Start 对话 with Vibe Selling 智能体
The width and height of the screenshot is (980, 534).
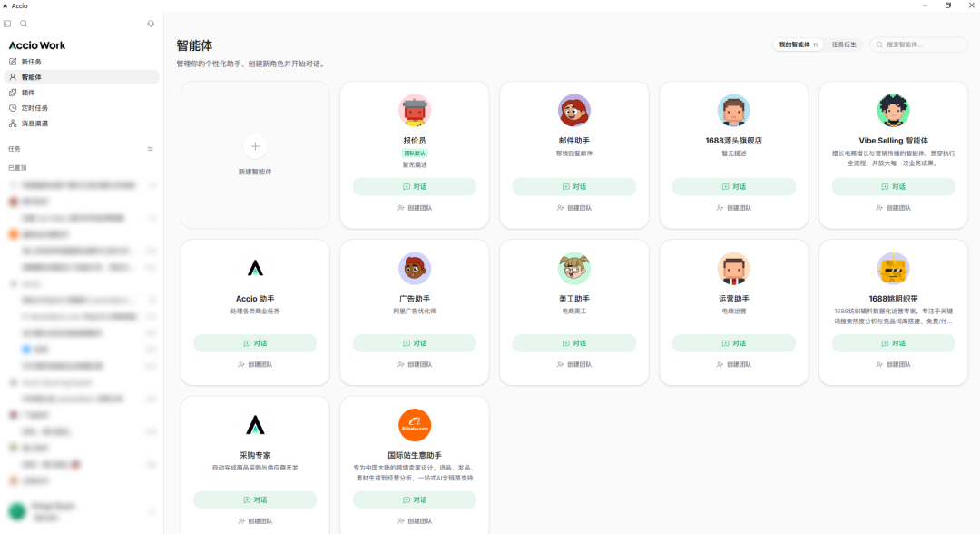(893, 186)
